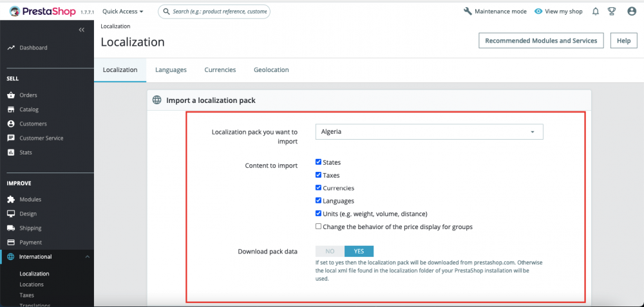
Task: Open Orders via the basket icon
Action: pos(11,95)
